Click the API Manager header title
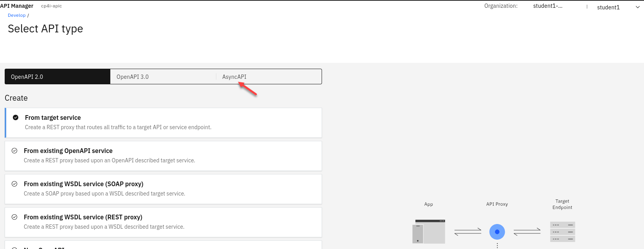Viewport: 644px width, 249px height. 17,6
